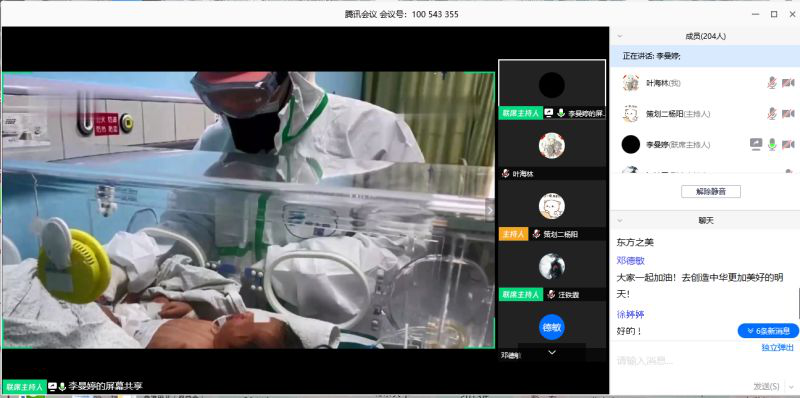Show the 6条新消息 new messages

pos(768,331)
